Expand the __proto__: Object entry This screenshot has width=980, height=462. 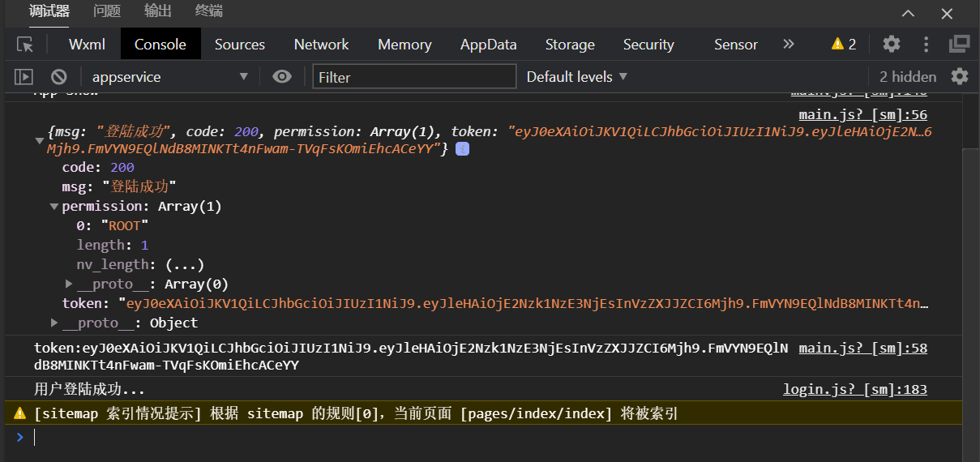tap(53, 323)
